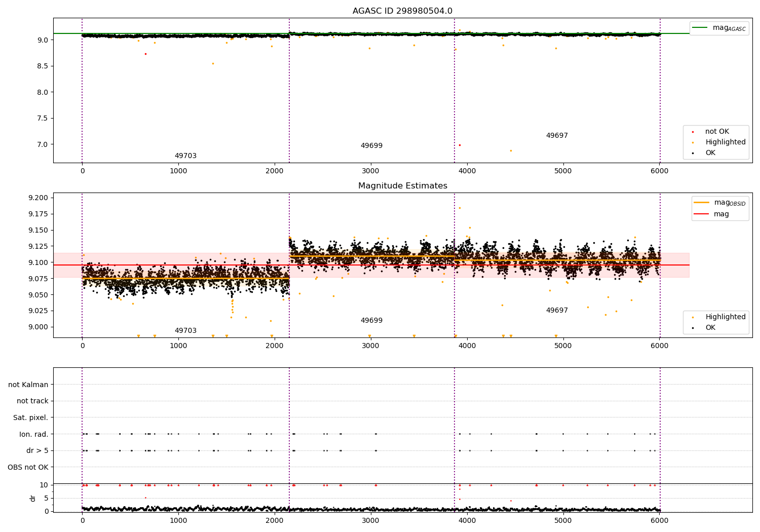The height and width of the screenshot is (532, 760).
Task: Click the 'Magnitude Estimates' subplot title
Action: pos(402,186)
